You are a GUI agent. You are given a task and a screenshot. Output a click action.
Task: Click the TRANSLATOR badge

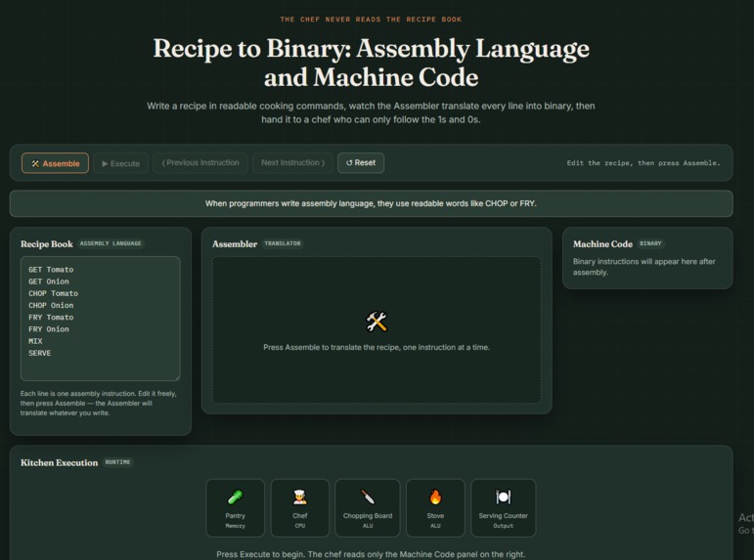283,243
